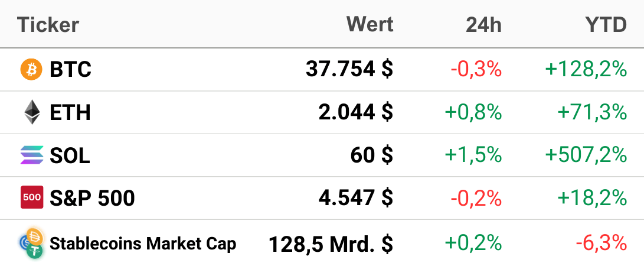Sort by the 24h column header
Screen dimensions: 644x266
483,25
